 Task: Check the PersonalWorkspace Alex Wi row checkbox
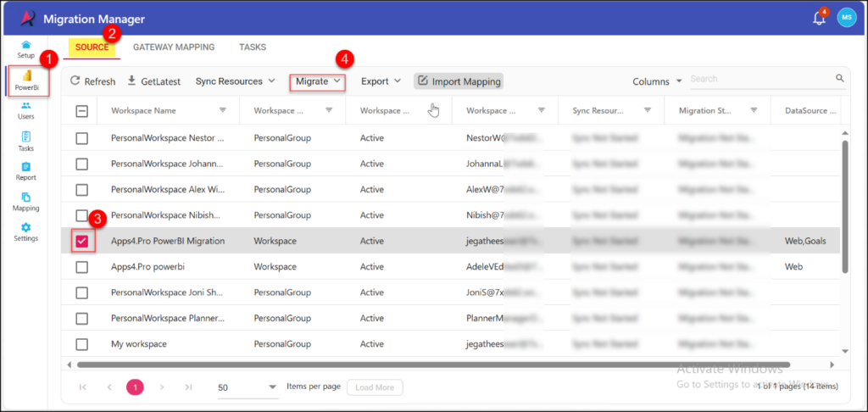[x=81, y=189]
